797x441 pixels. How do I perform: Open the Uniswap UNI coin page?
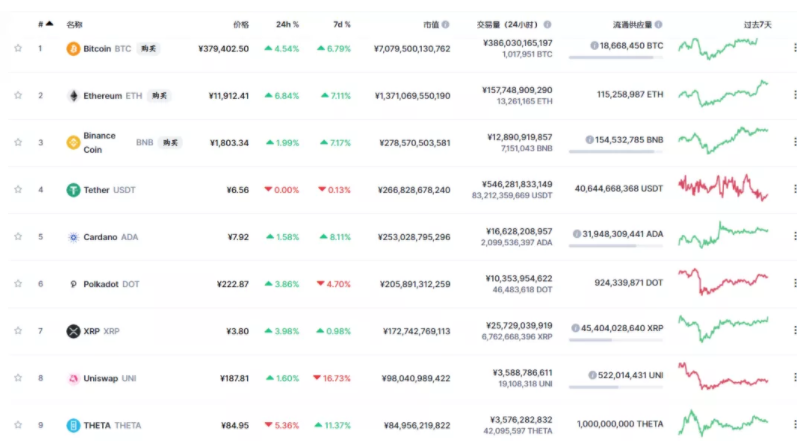point(110,378)
